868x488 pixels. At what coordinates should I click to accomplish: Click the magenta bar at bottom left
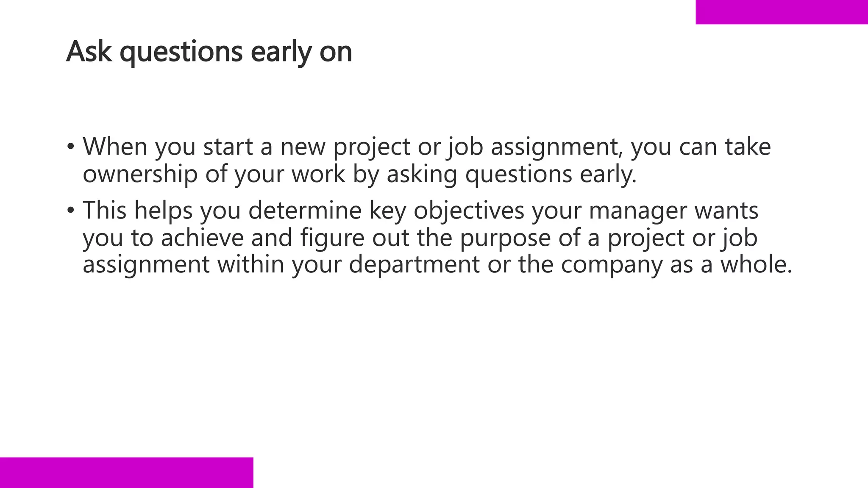(126, 472)
